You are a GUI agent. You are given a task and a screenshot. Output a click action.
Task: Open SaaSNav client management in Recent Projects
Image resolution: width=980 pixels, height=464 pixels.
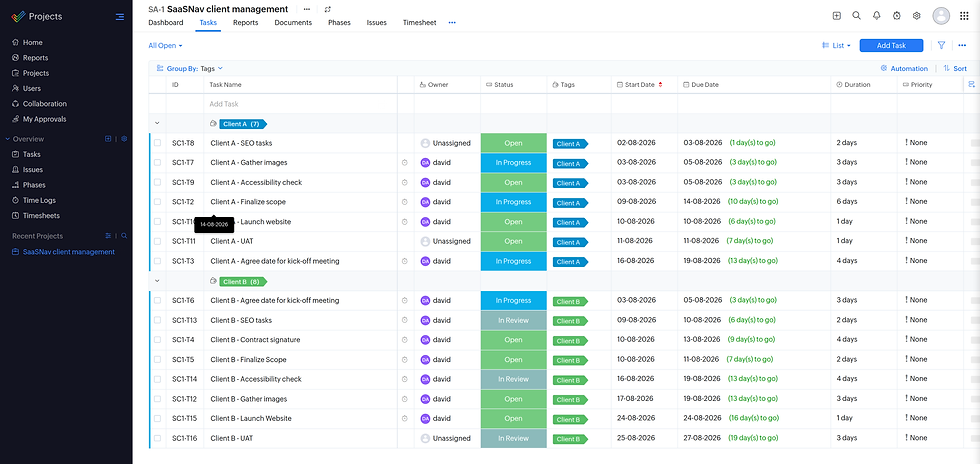(63, 252)
